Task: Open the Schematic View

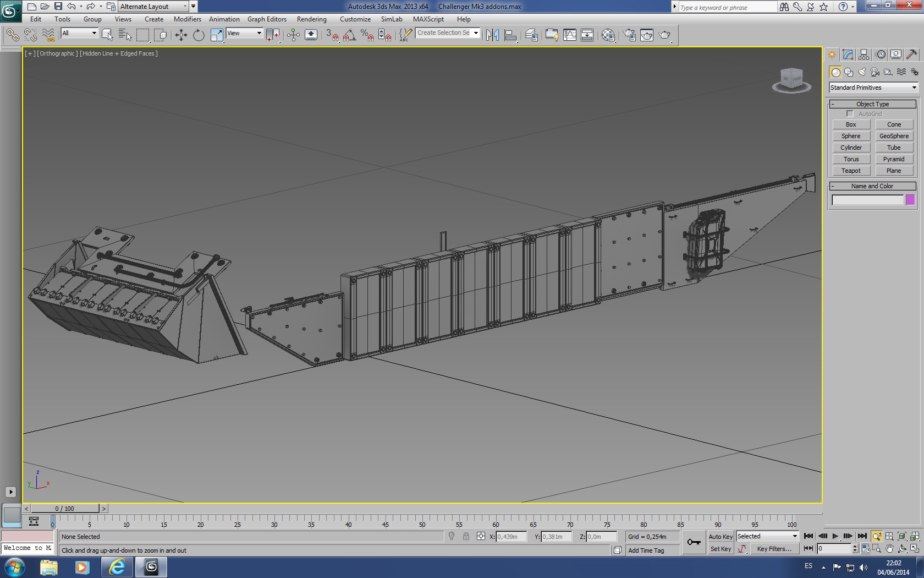Action: 587,35
